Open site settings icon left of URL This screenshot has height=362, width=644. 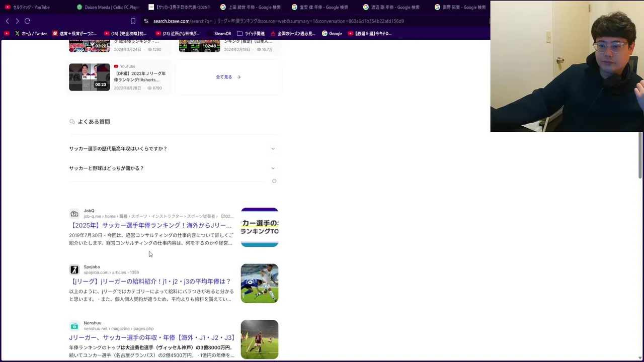[x=146, y=21]
